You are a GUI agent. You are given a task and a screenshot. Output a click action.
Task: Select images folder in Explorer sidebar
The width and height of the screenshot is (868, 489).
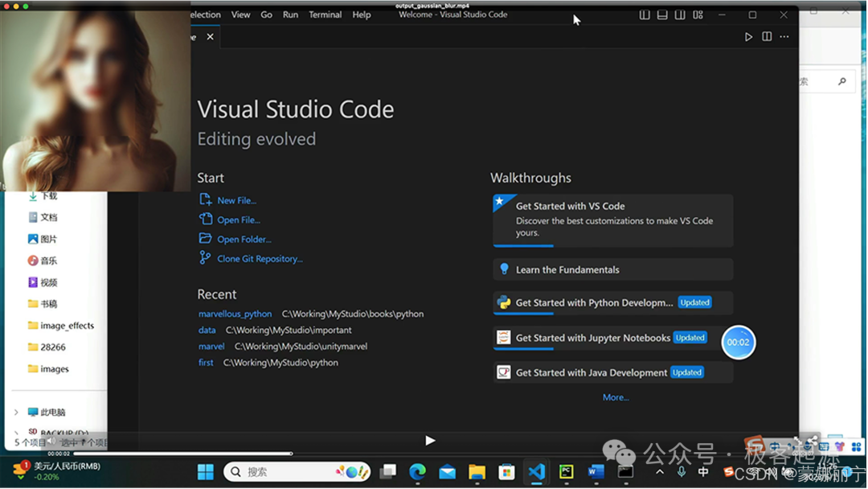tap(49, 369)
